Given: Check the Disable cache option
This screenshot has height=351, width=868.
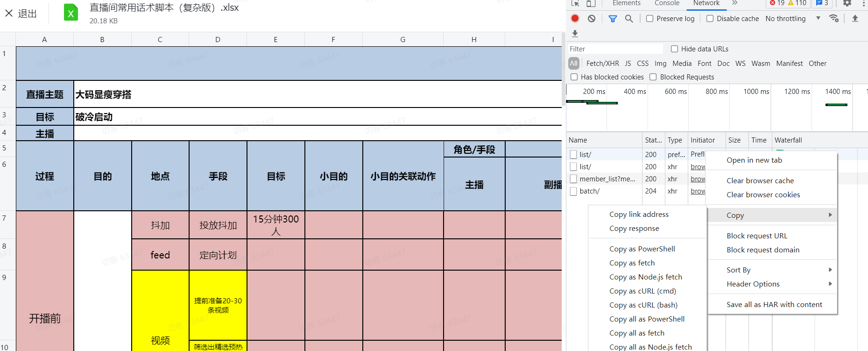Looking at the screenshot, I should click(710, 19).
